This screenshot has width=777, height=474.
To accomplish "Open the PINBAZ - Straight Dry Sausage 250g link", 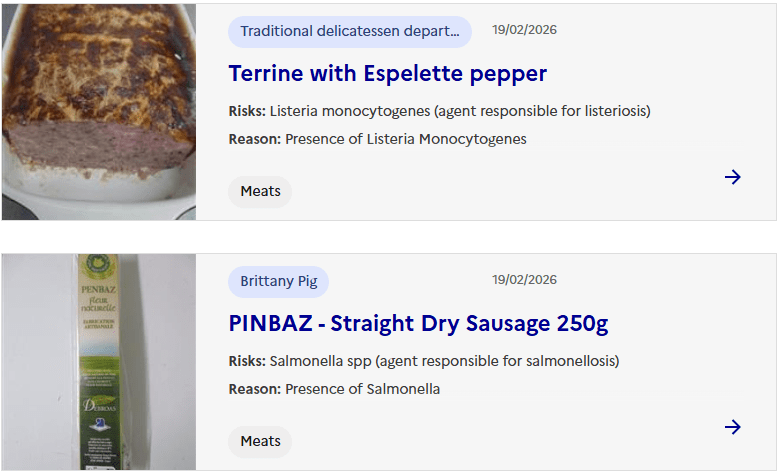I will [x=418, y=323].
